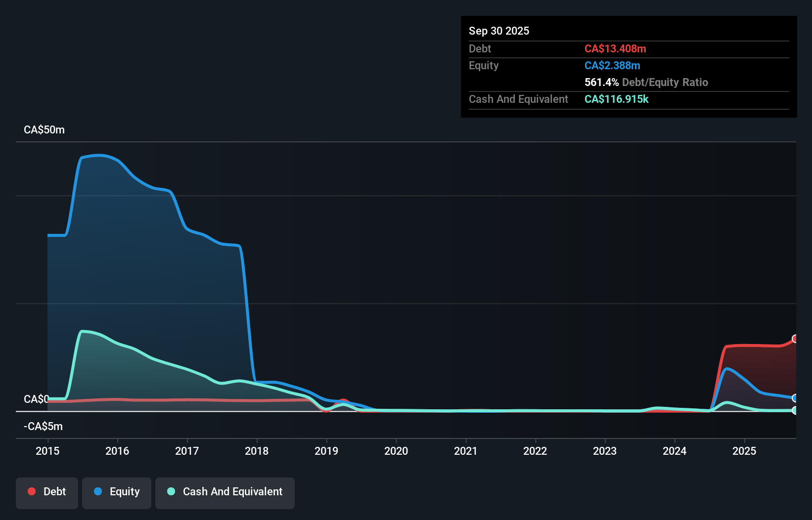Select the red Debt endpoint marker on chart

[x=795, y=339]
